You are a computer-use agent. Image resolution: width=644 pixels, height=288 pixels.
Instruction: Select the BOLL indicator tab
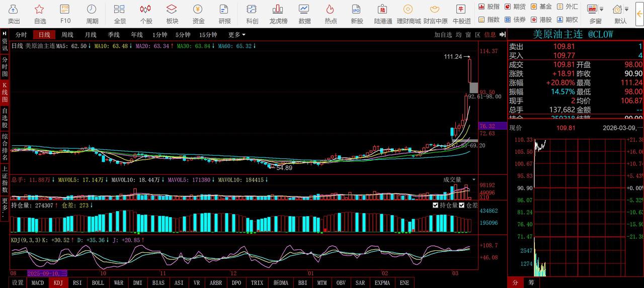(98, 283)
